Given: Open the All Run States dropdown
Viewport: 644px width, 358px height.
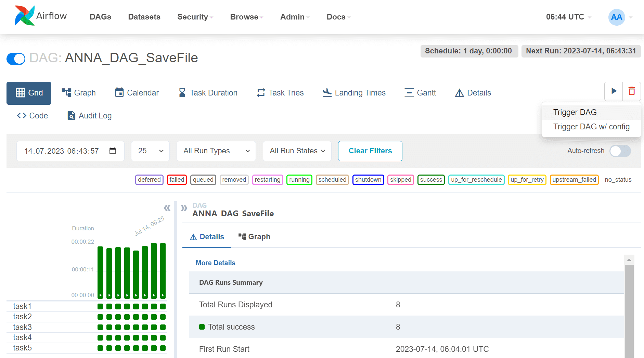Looking at the screenshot, I should 297,151.
